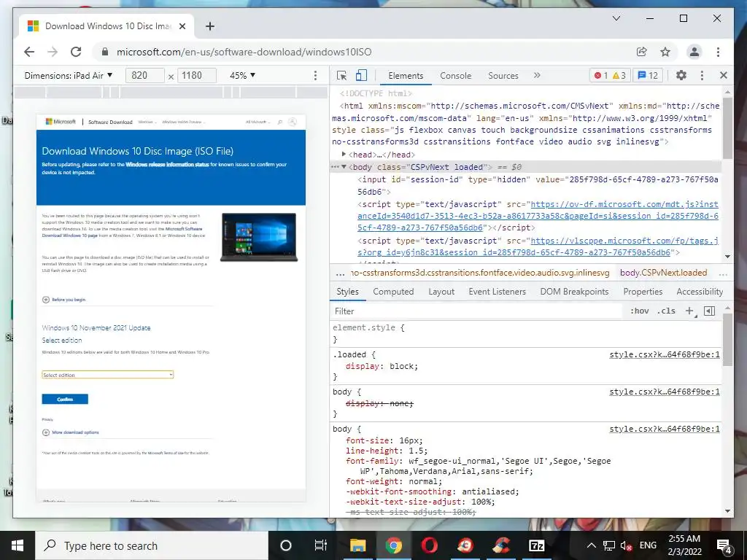Open DevTools customize three-dot menu
Viewport: 747px width, 560px height.
(702, 75)
